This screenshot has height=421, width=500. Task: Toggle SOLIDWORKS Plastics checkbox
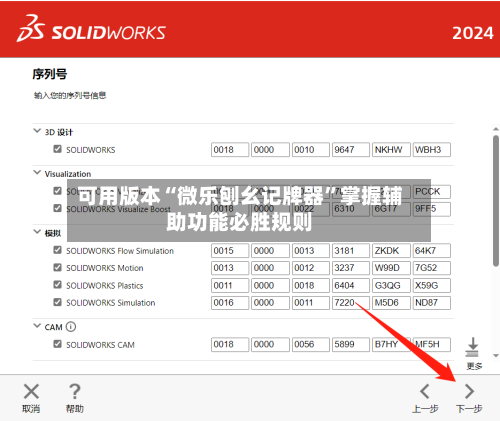point(57,285)
